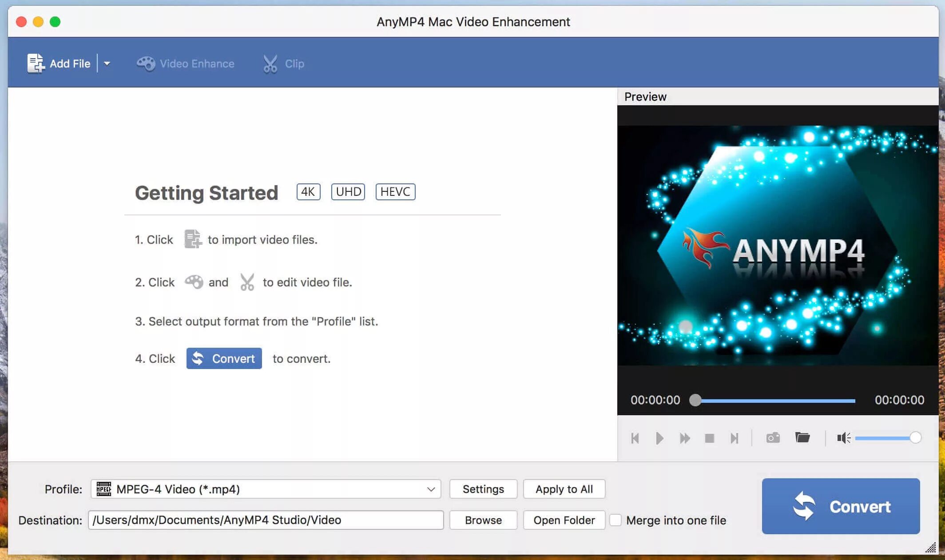Browse for a destination folder
This screenshot has height=560, width=945.
[x=483, y=520]
